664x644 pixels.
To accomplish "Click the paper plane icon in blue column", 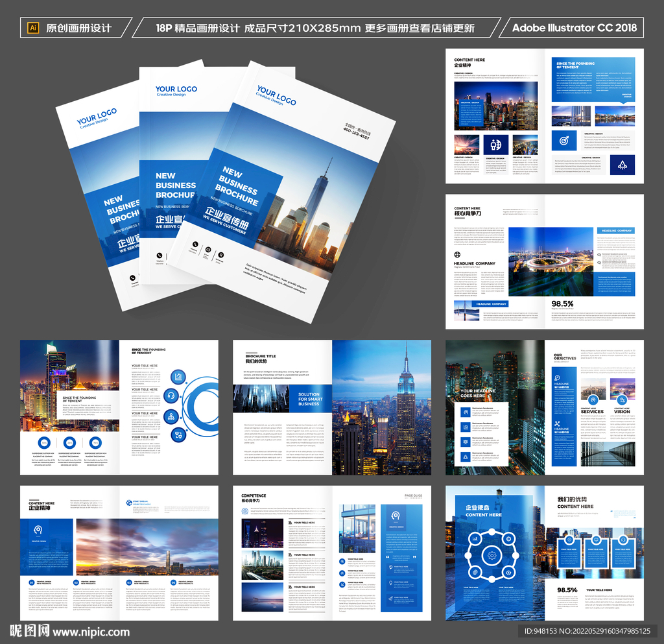I will pos(390,598).
